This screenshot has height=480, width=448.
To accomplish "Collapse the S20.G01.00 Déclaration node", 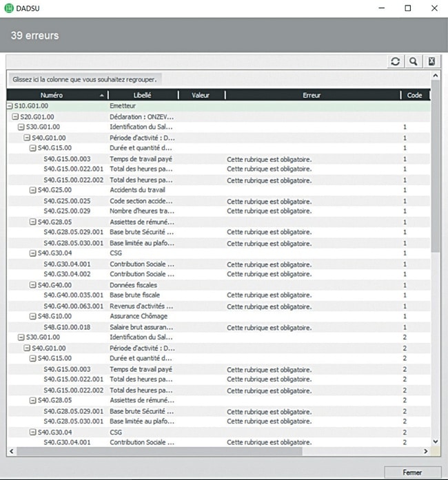I will 15,116.
